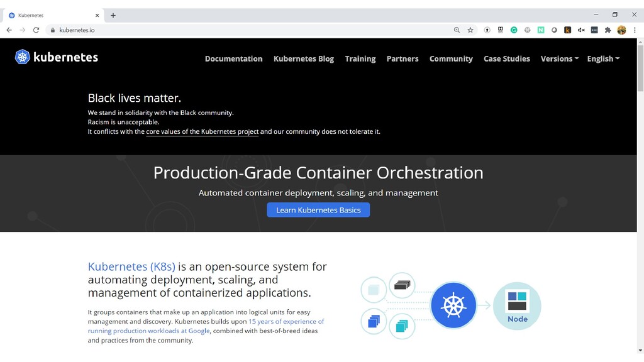
Task: Expand the Versions dropdown
Action: click(x=559, y=58)
